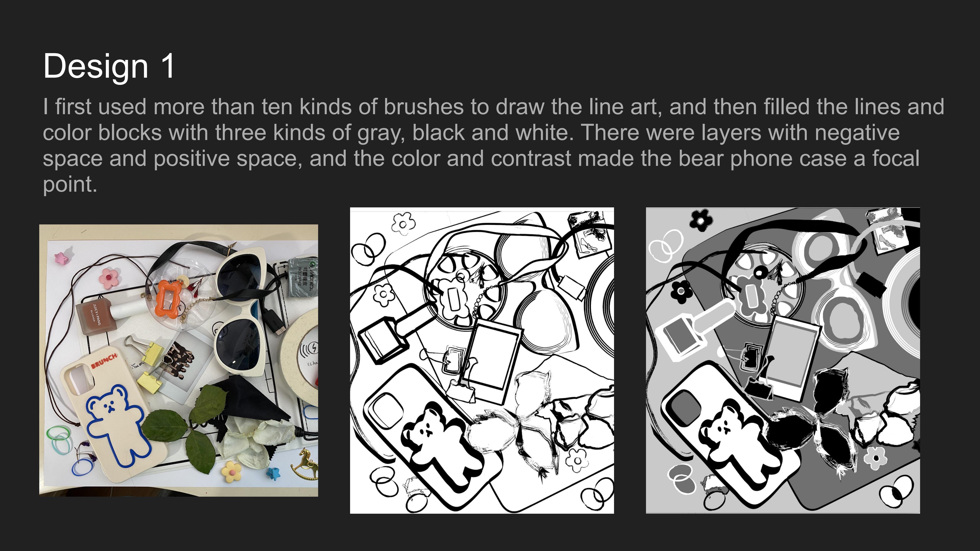Select the grayscale filled design image
The height and width of the screenshot is (551, 980).
(782, 360)
